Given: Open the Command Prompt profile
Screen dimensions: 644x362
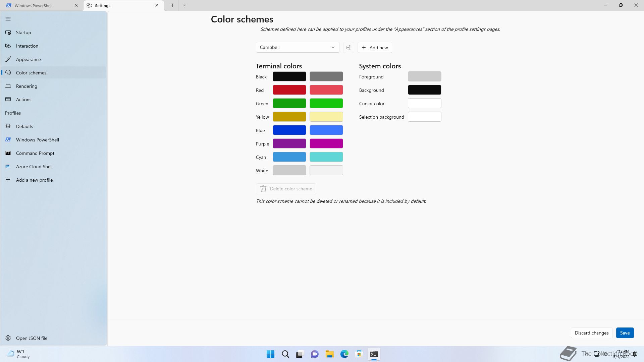Looking at the screenshot, I should point(35,153).
